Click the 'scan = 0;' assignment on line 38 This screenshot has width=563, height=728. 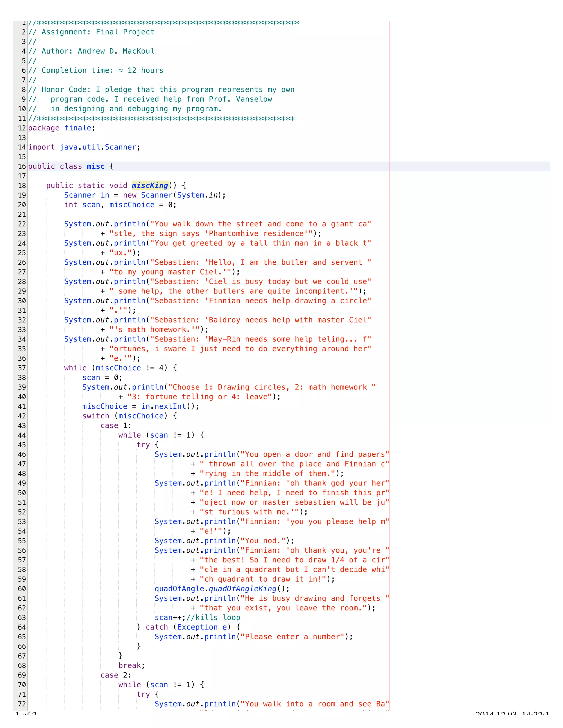pos(102,378)
